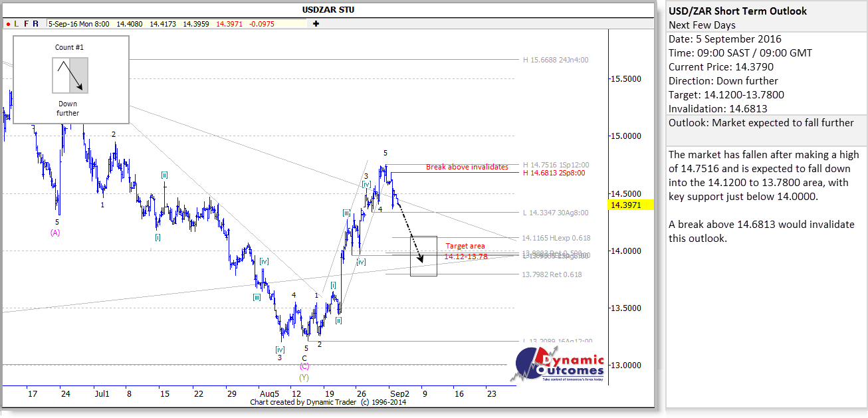Viewport: 868px width, 418px height.
Task: Click the R button in chart toolbar
Action: tap(35, 24)
